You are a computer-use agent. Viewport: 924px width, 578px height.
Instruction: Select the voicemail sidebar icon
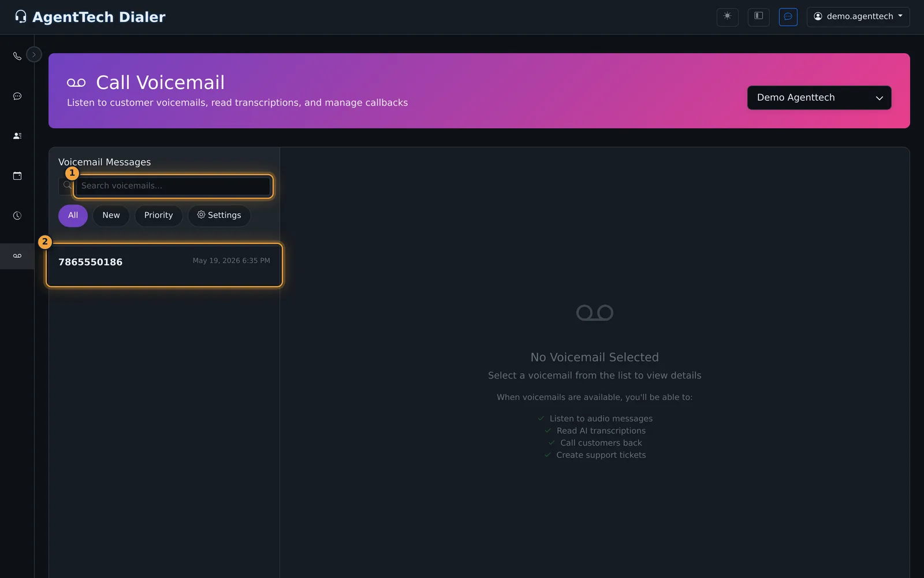click(17, 255)
